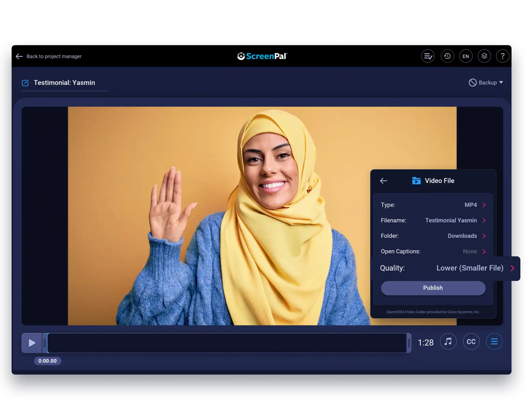Image resolution: width=532 pixels, height=419 pixels.
Task: Click the blue hamburger menu icon
Action: [494, 341]
